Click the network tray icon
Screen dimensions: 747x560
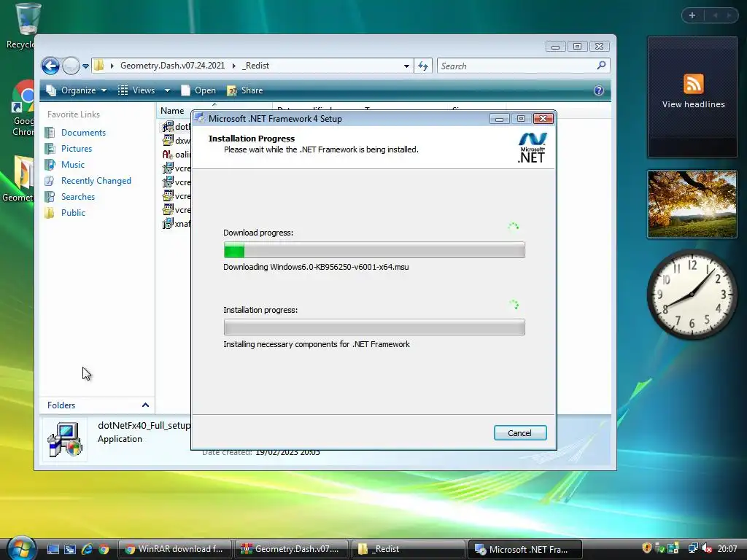coord(693,548)
